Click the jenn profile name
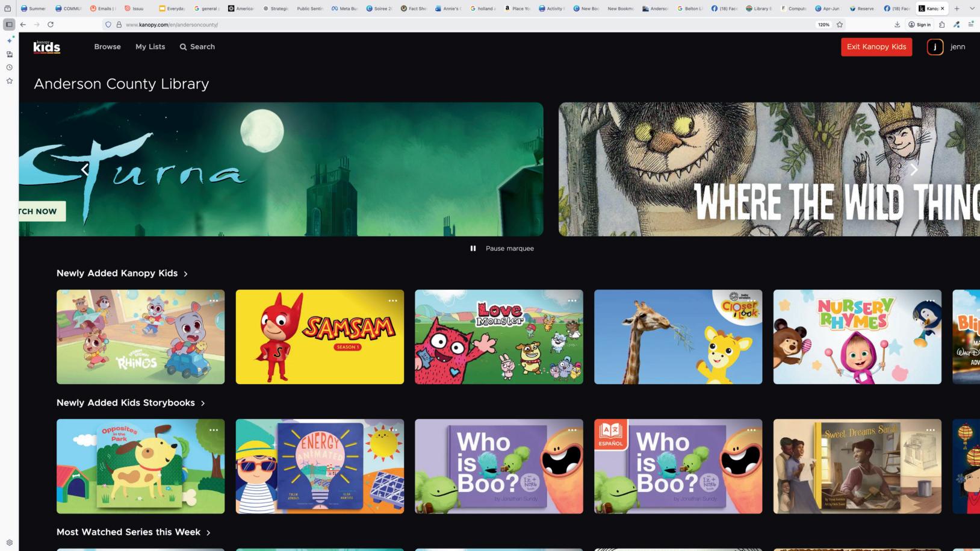 tap(958, 47)
